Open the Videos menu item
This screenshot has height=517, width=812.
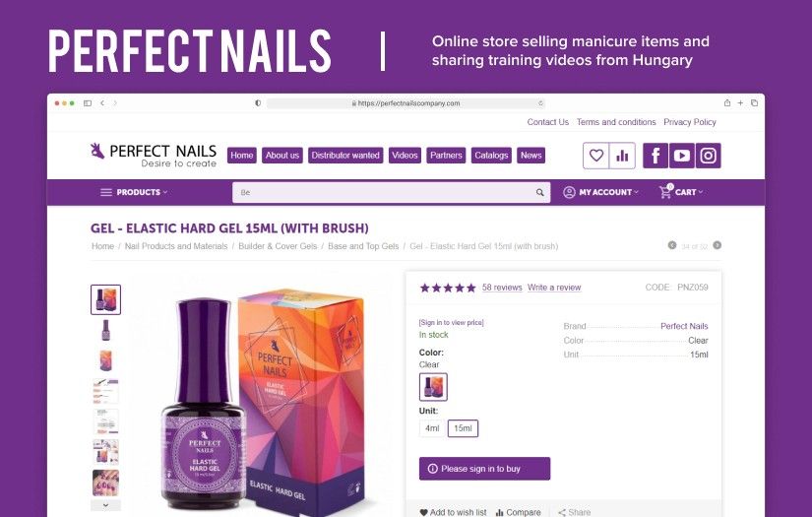[405, 156]
